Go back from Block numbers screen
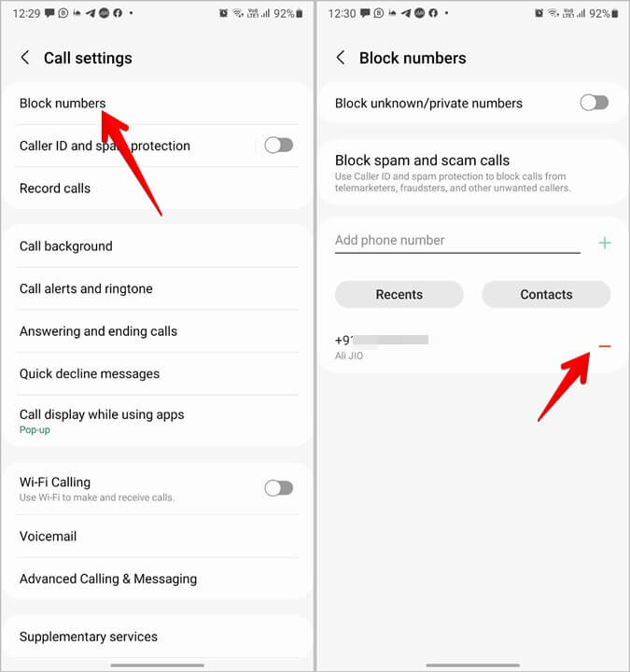 341,58
